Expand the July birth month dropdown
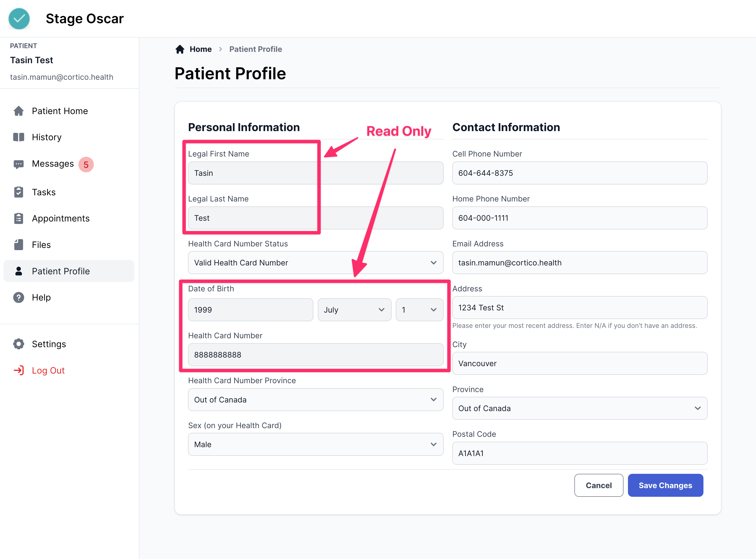The image size is (756, 559). [x=354, y=310]
